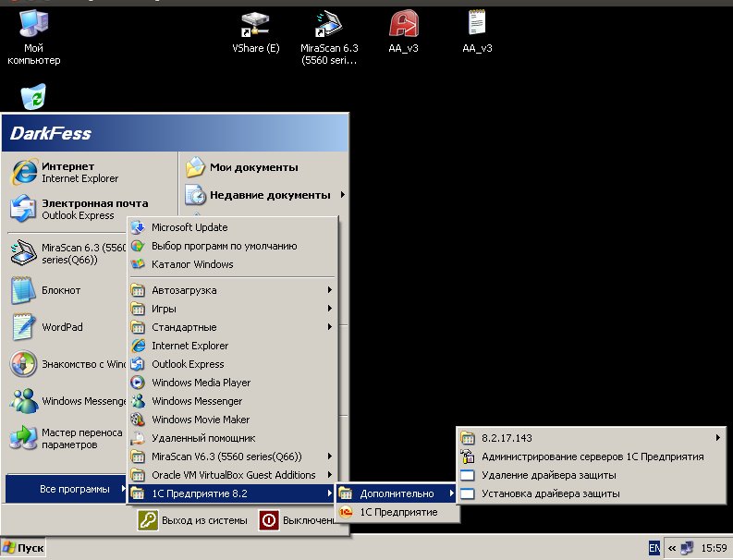Expand the 1С Предприятие 8.2 folder
733x560 pixels.
[x=232, y=493]
